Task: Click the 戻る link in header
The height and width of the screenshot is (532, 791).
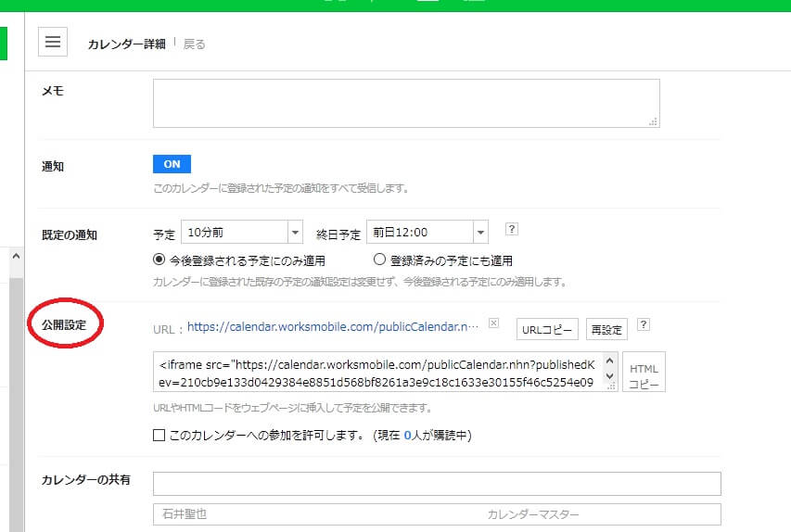Action: tap(195, 44)
